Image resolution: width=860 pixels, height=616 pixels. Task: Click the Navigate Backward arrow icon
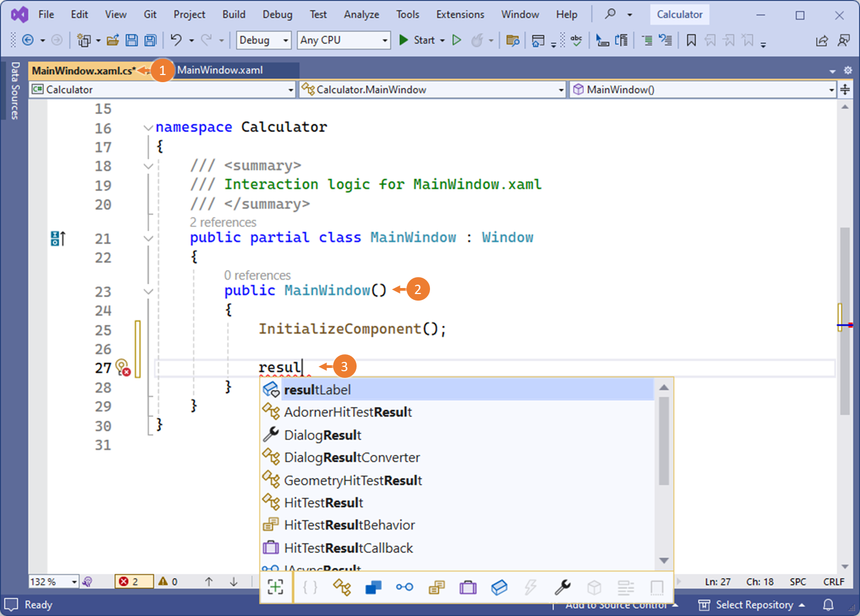coord(28,40)
